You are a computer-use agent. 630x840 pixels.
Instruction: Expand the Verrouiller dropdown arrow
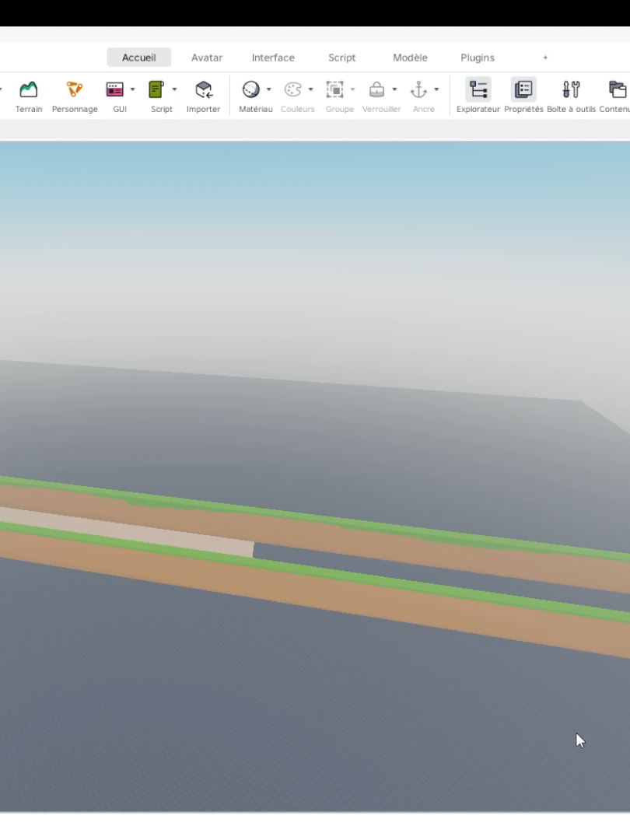tap(394, 89)
